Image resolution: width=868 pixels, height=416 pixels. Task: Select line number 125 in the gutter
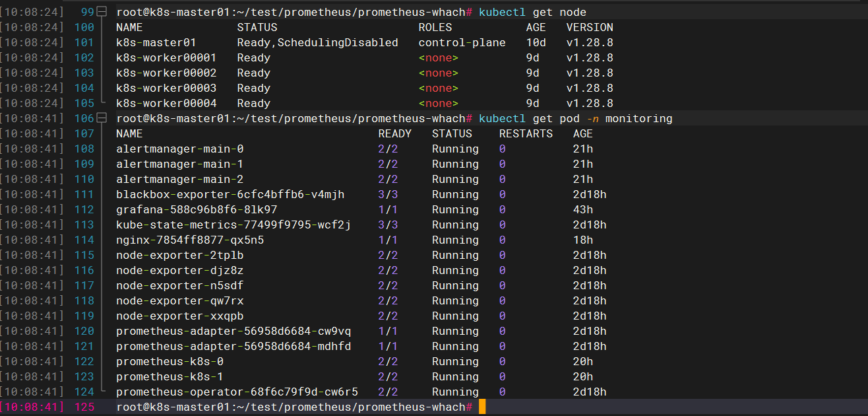(x=84, y=407)
